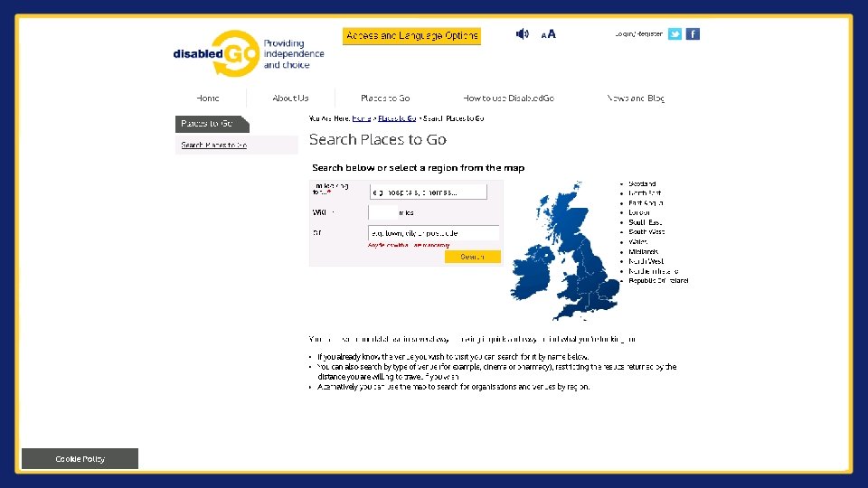Click the text size AA icon
The width and height of the screenshot is (868, 488).
pos(548,34)
